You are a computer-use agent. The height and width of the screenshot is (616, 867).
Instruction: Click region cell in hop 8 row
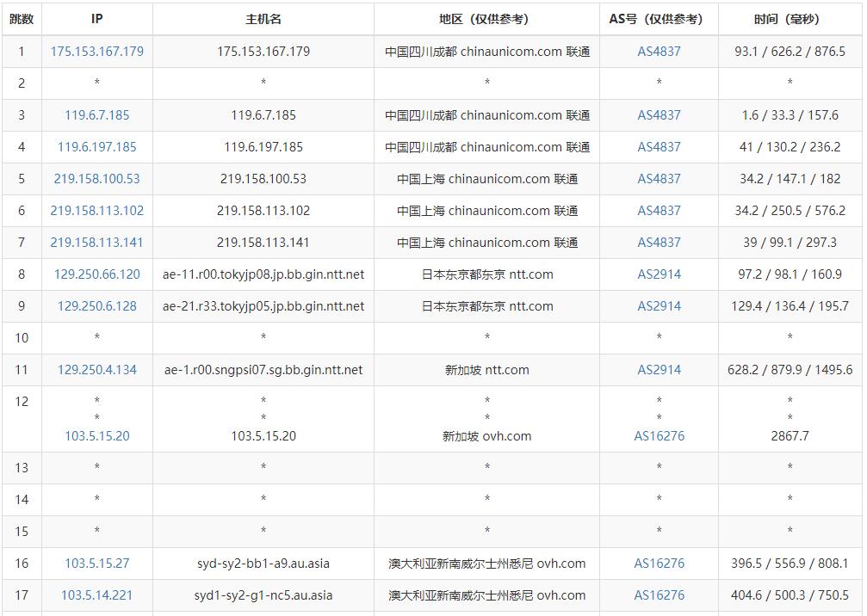[486, 274]
